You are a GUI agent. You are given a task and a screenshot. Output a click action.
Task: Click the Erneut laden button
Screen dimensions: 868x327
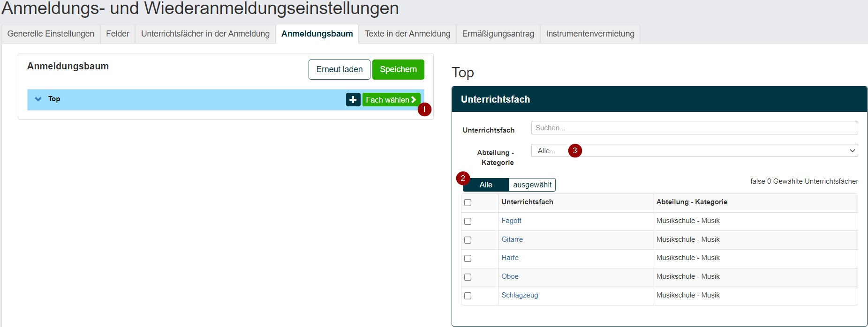[340, 69]
